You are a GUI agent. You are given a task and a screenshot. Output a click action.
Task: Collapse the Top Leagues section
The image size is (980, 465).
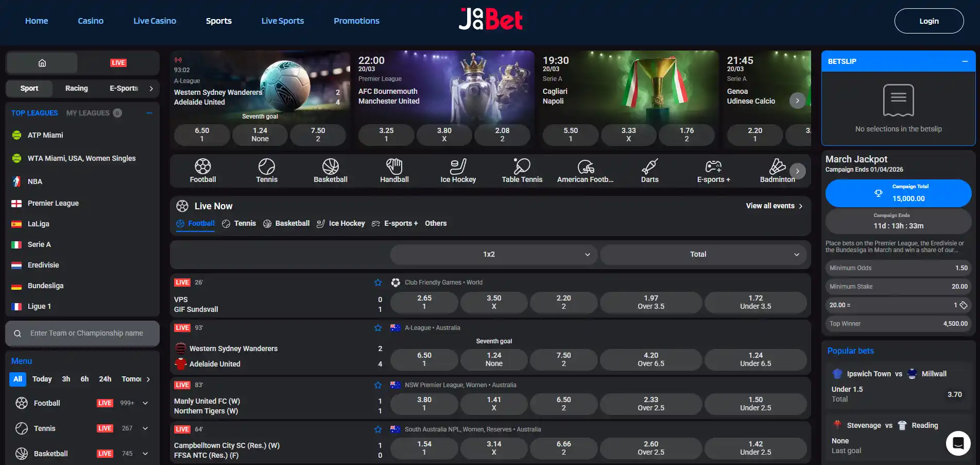pyautogui.click(x=149, y=113)
